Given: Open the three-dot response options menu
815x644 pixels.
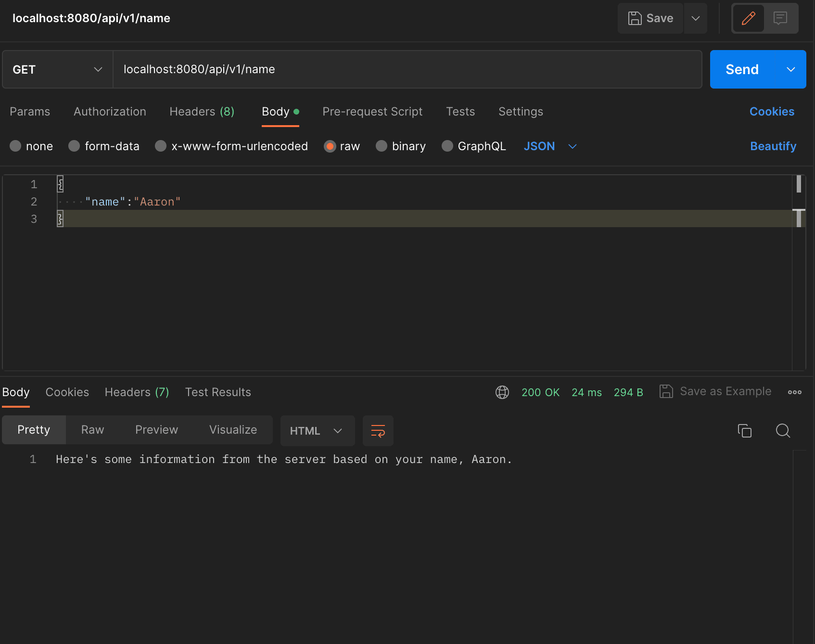Looking at the screenshot, I should point(795,392).
